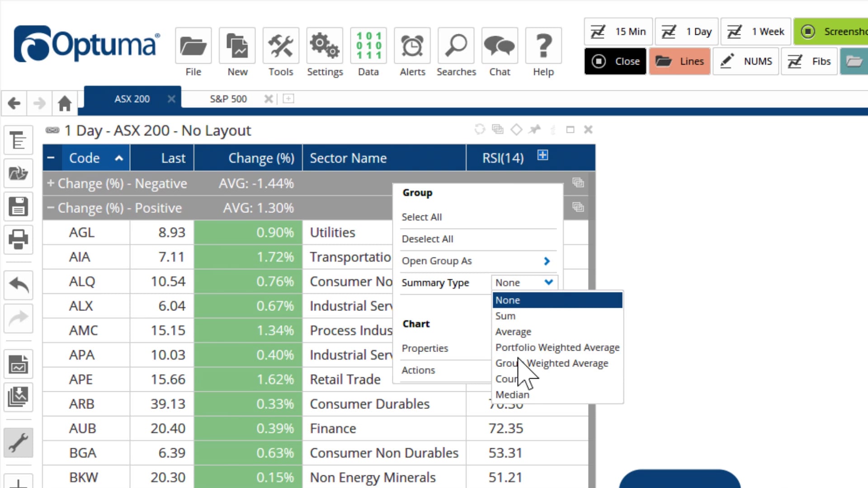Viewport: 868px width, 488px height.
Task: Sort by the Code column header
Action: coord(96,158)
